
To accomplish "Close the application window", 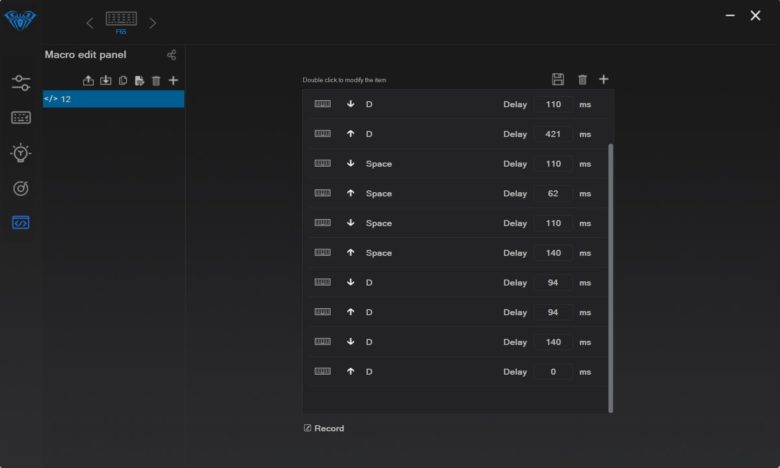I will [x=755, y=15].
